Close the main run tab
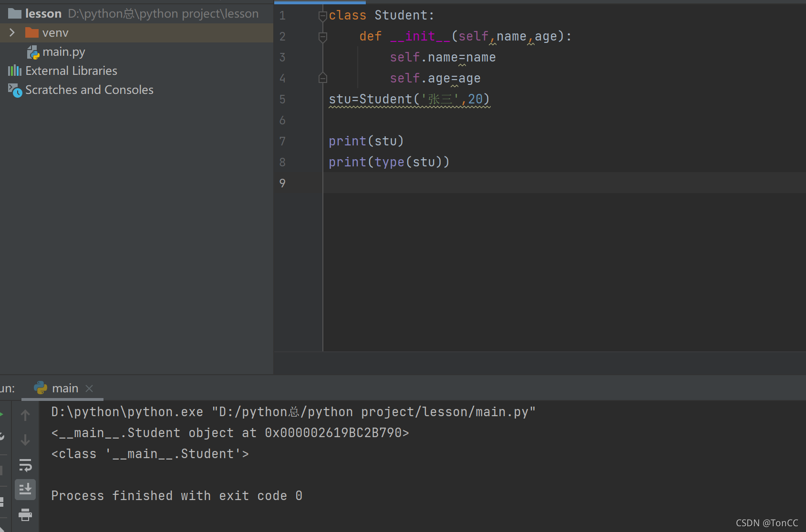The image size is (806, 532). pyautogui.click(x=89, y=389)
